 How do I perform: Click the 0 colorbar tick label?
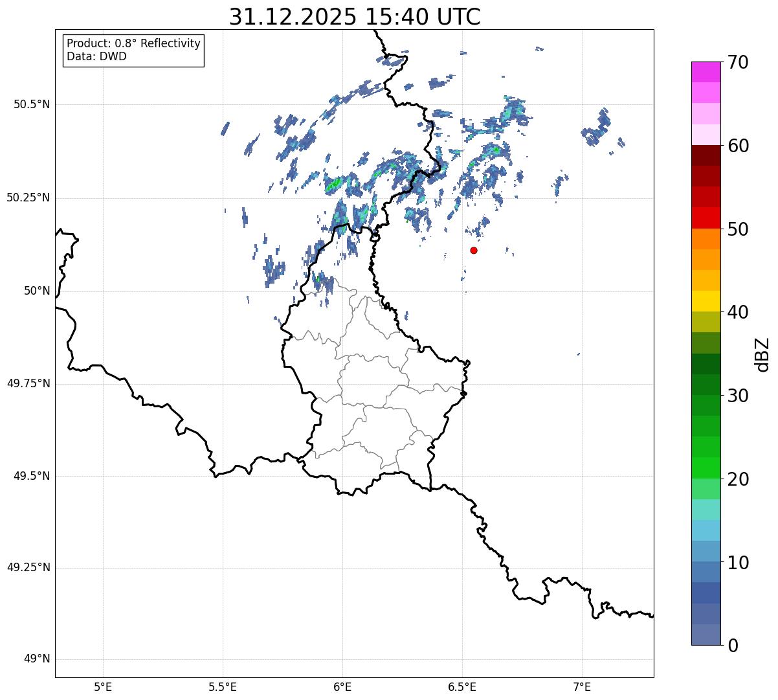tap(733, 646)
